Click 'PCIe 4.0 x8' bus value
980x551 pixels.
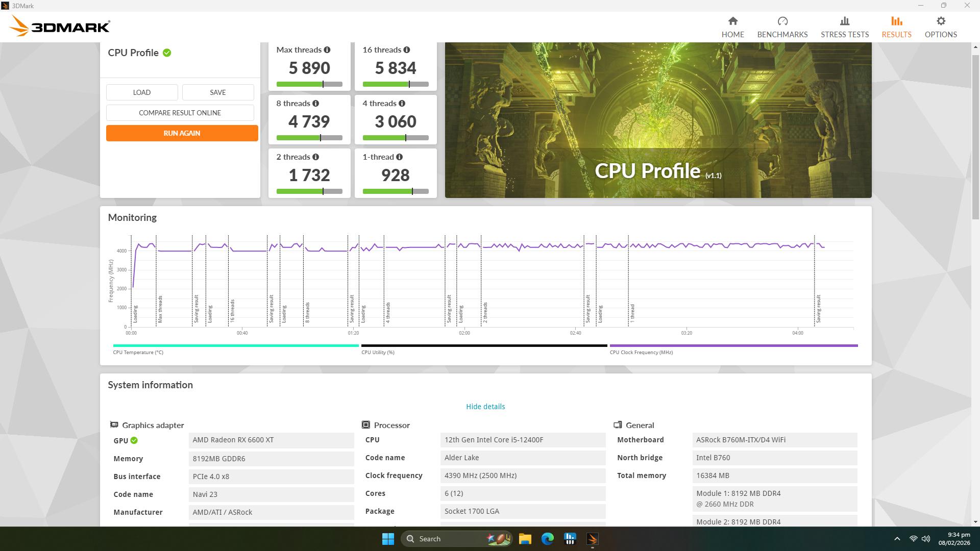coord(271,477)
